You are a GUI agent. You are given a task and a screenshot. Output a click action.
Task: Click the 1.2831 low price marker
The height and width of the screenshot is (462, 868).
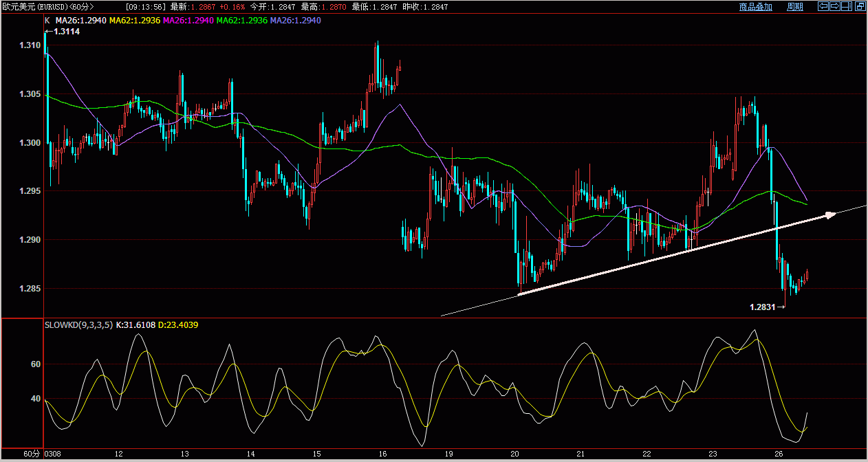click(x=768, y=307)
